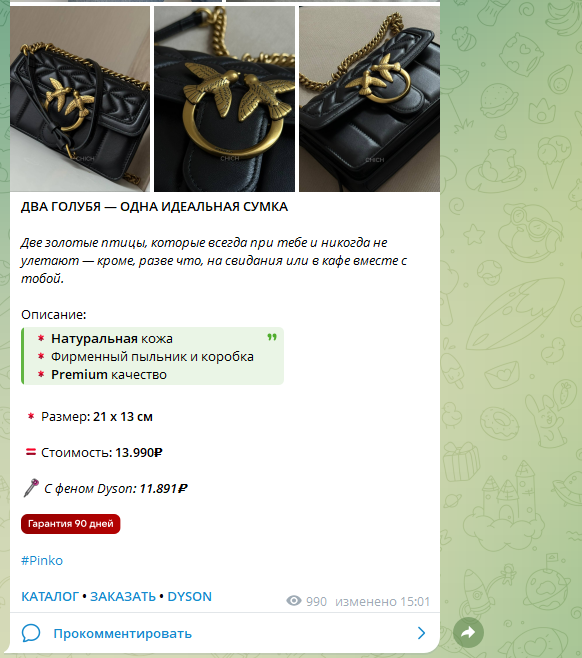Screen dimensions: 582x658
Task: Click the изменено 15:01 timestamp
Action: coord(382,601)
